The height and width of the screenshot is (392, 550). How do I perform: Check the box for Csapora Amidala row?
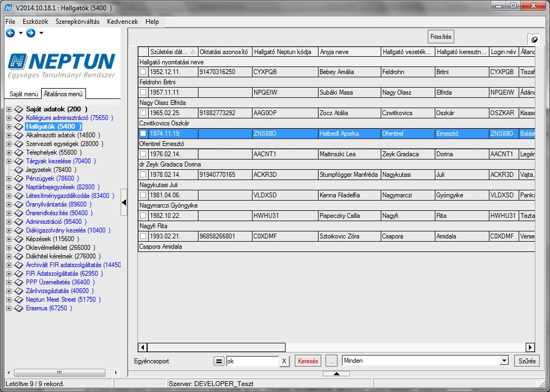click(143, 236)
